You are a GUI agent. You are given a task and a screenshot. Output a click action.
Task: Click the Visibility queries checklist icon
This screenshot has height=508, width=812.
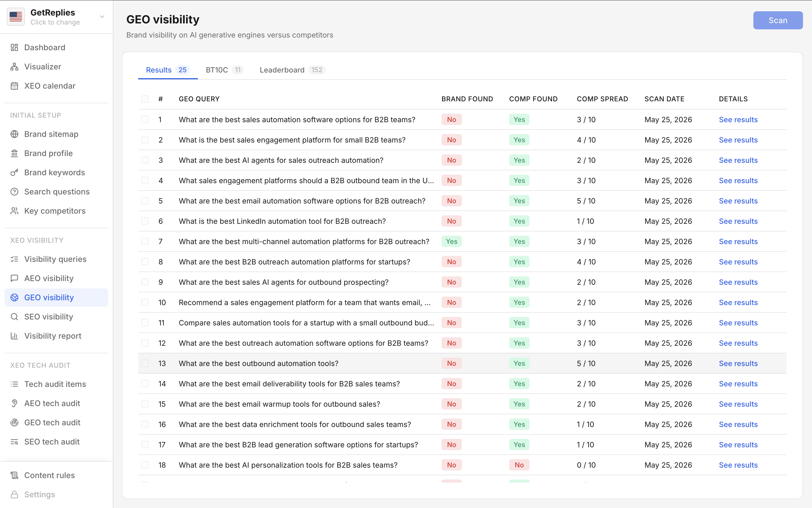click(x=14, y=259)
